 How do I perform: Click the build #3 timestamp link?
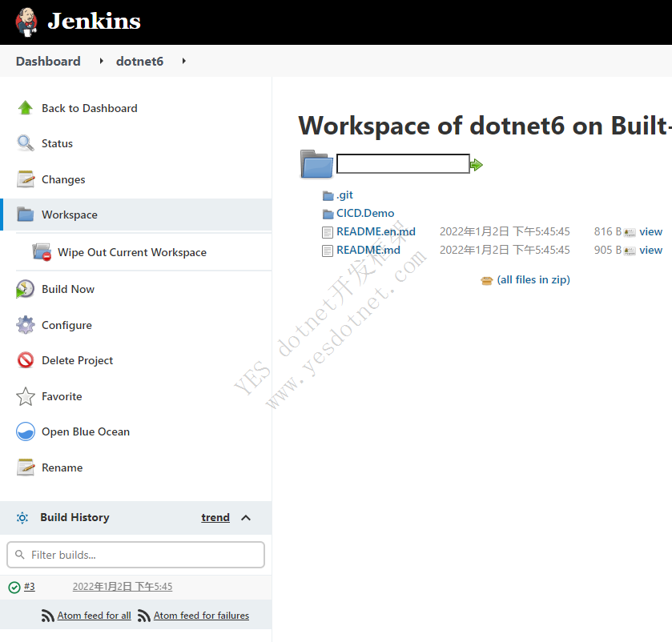click(x=123, y=586)
